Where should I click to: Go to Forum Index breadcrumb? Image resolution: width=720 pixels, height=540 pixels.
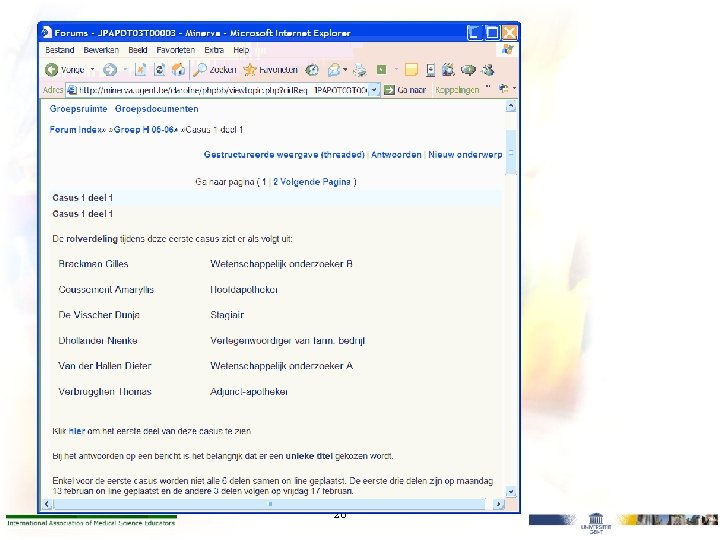75,129
